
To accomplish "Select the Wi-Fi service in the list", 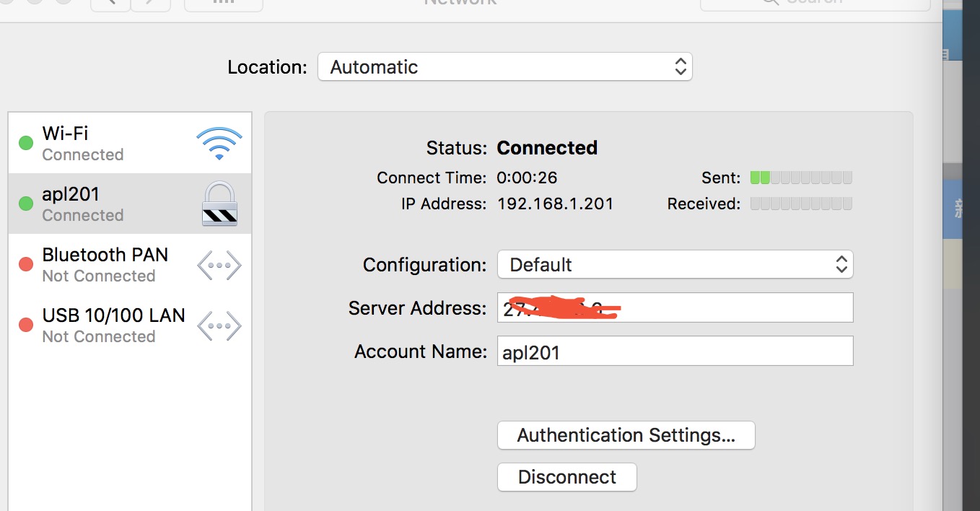I will [x=108, y=143].
